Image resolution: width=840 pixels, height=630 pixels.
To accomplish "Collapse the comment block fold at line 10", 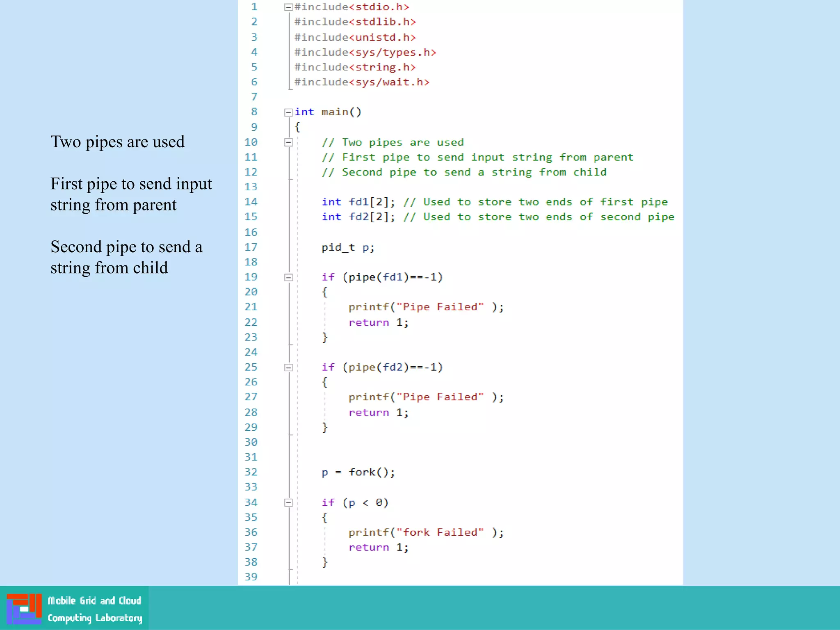I will pos(288,142).
